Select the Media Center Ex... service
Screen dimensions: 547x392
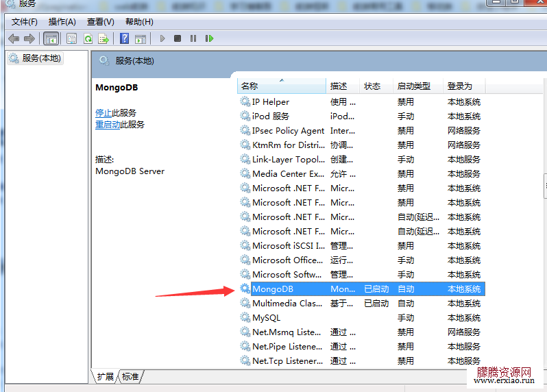[x=361, y=173]
